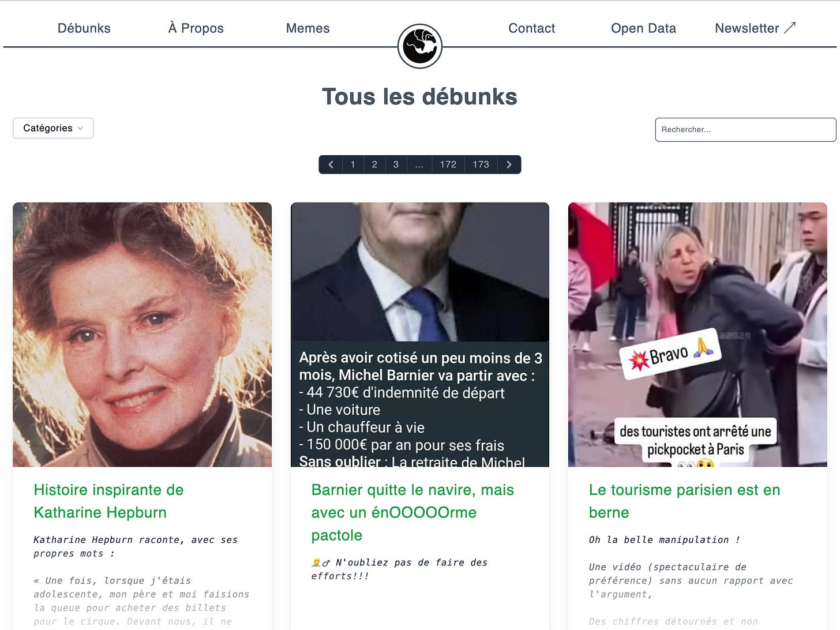
Task: Open the Barnier quitte le navire article
Action: tap(412, 512)
